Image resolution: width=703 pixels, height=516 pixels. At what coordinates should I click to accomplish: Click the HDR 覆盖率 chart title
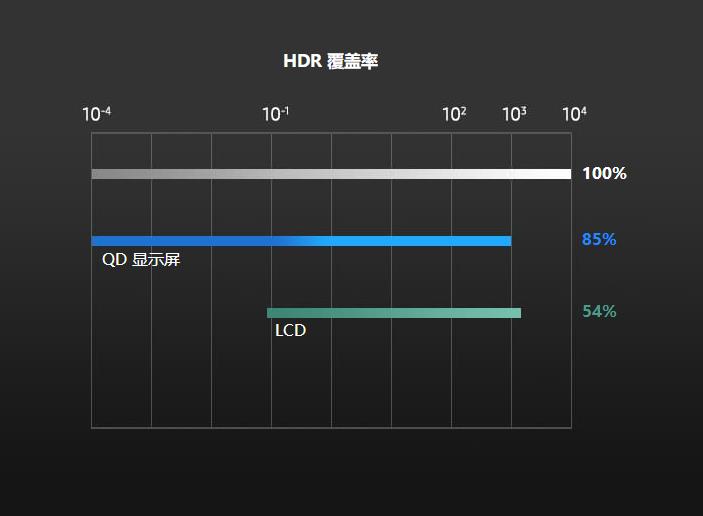330,61
